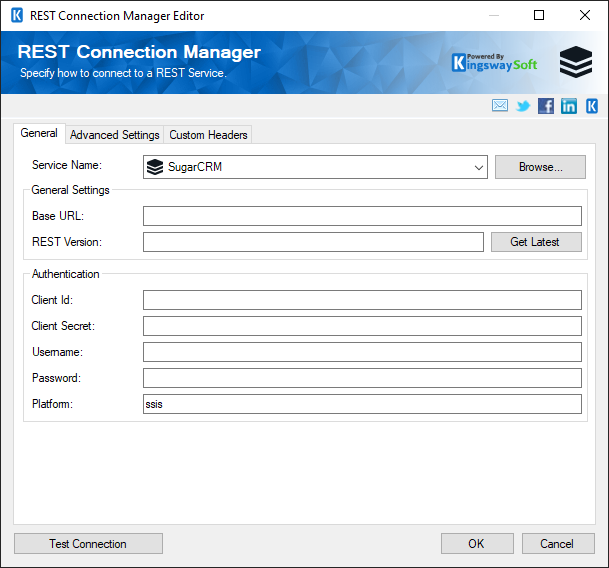The width and height of the screenshot is (609, 568).
Task: Click the Cancel button
Action: point(558,544)
